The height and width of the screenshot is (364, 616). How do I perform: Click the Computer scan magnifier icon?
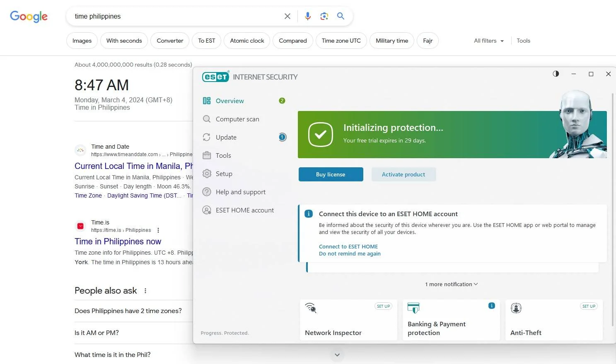click(x=207, y=119)
